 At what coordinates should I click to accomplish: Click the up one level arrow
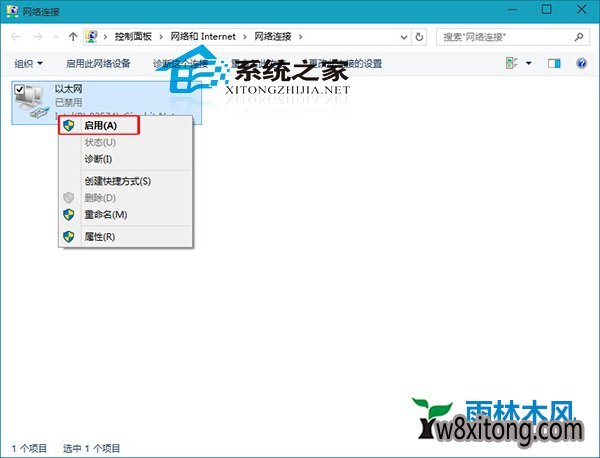[73, 36]
